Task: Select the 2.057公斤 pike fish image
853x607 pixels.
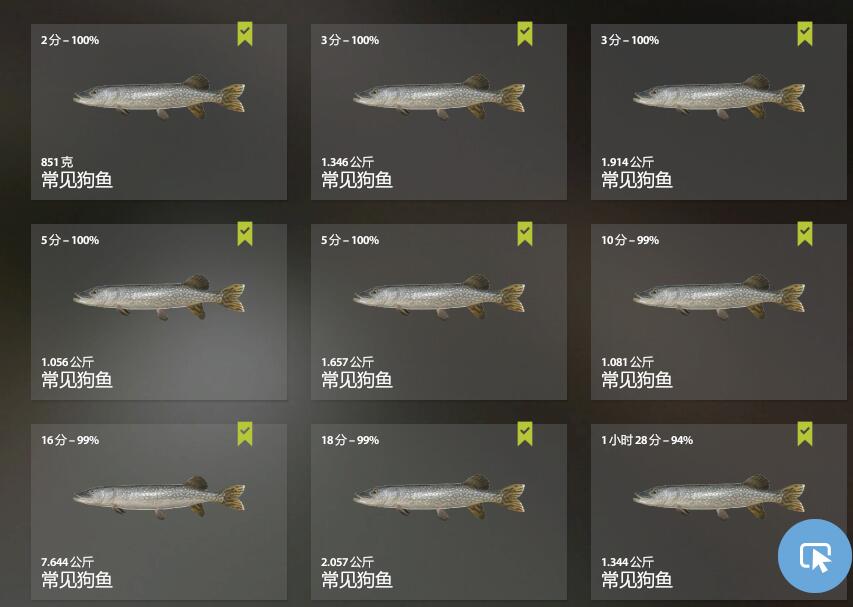Action: click(x=439, y=497)
